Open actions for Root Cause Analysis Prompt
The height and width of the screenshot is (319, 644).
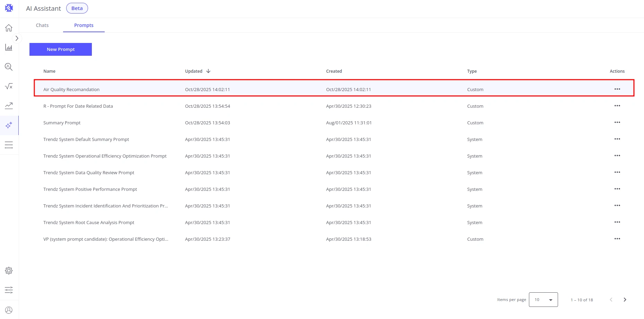tap(617, 222)
